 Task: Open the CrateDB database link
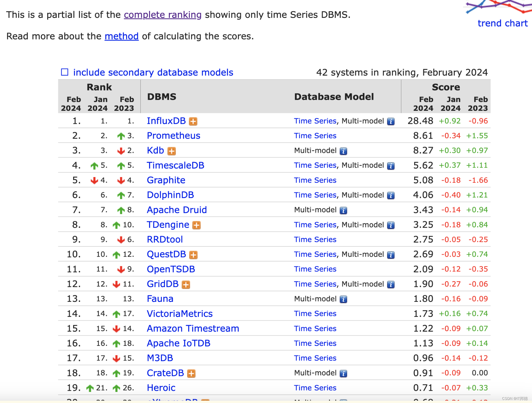click(x=165, y=373)
